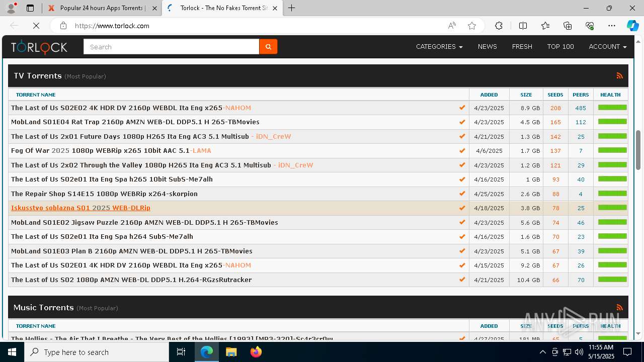Launch Firefox from taskbar
This screenshot has height=362, width=644.
(256, 352)
